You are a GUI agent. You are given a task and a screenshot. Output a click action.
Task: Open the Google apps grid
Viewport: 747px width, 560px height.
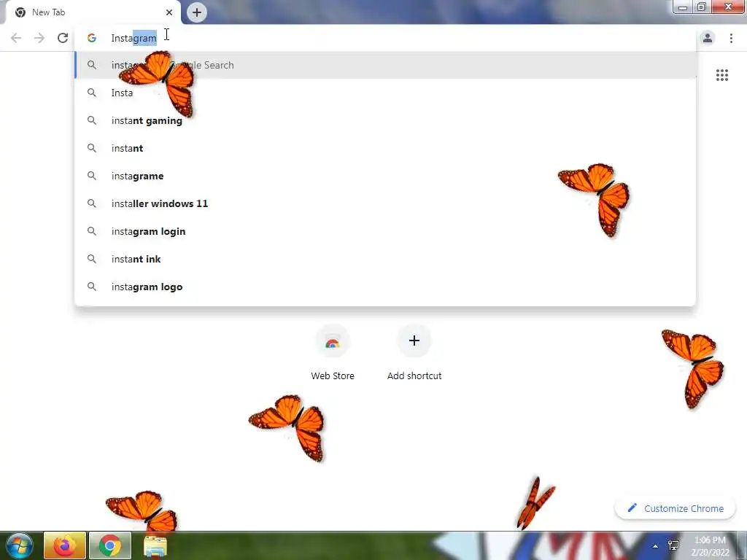pyautogui.click(x=721, y=75)
